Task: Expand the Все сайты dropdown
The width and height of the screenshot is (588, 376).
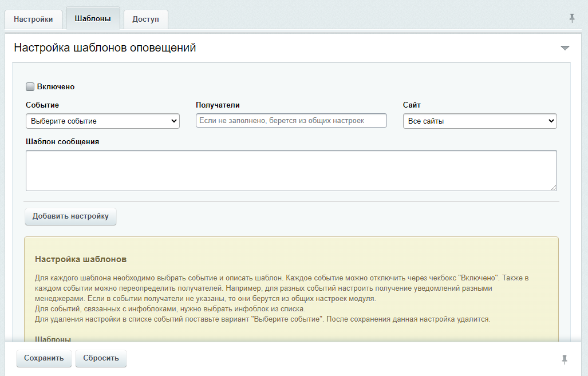Action: (x=479, y=121)
